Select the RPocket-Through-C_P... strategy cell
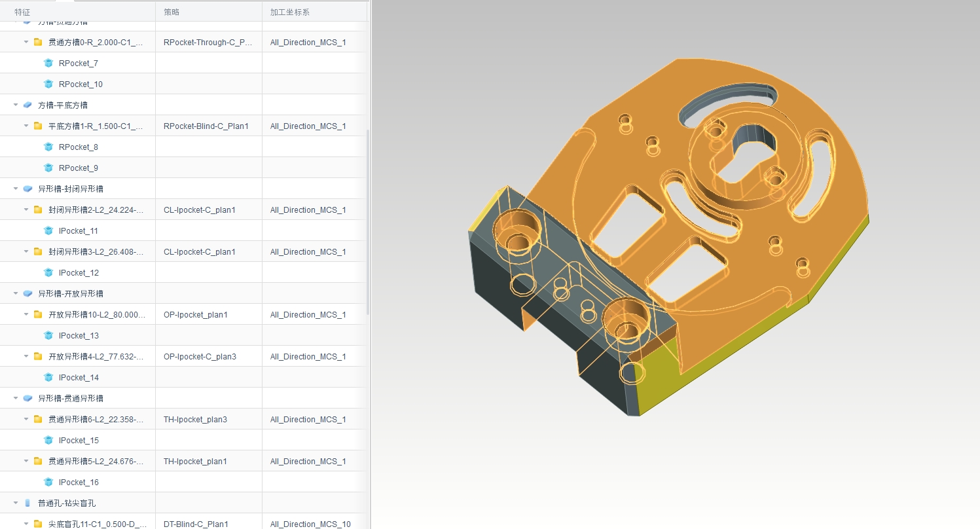 point(209,42)
